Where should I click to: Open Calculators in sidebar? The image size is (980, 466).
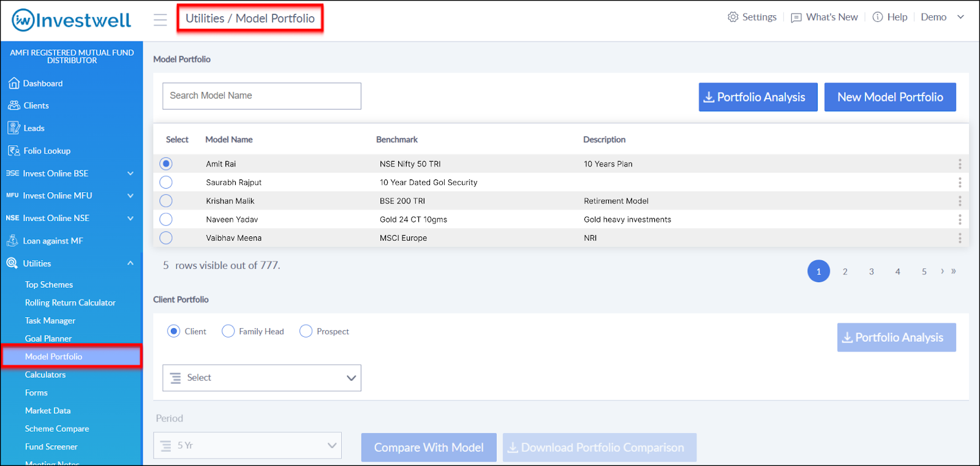coord(45,375)
